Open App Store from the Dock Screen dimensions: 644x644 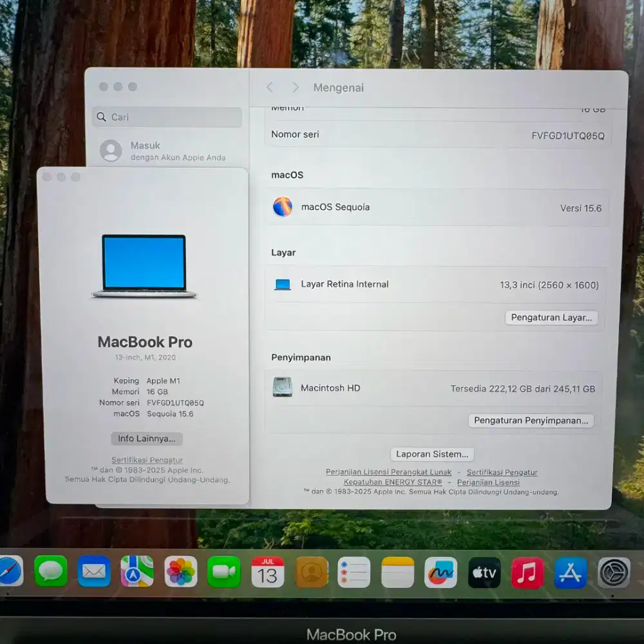[x=571, y=573]
